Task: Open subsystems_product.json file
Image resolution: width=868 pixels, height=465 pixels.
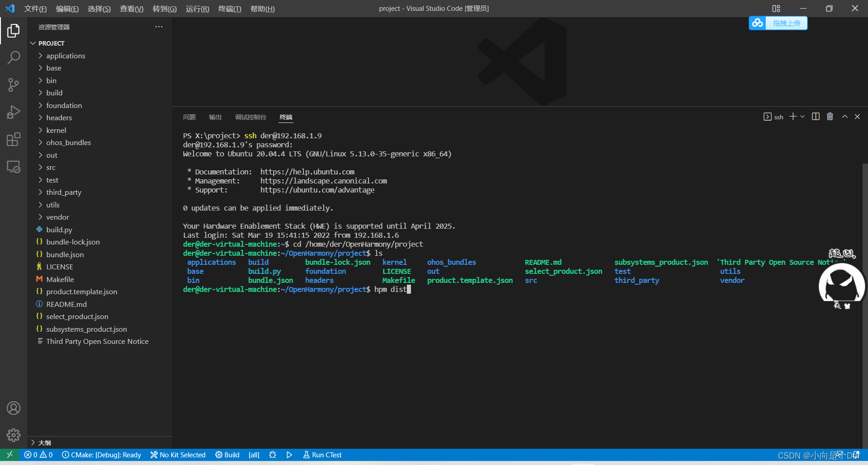Action: click(x=99, y=329)
